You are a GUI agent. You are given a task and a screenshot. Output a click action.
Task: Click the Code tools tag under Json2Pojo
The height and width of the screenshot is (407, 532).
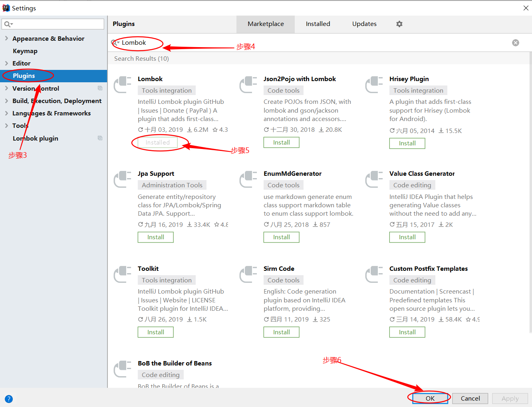(x=283, y=91)
